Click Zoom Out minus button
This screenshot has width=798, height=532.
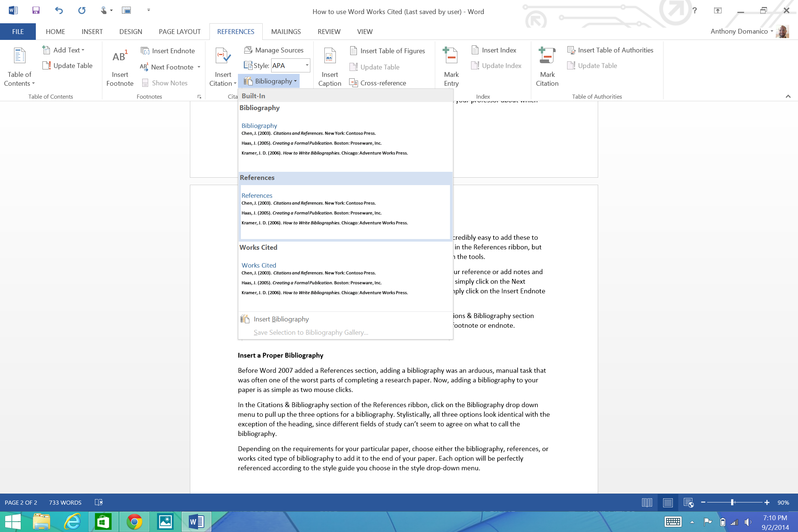[703, 502]
